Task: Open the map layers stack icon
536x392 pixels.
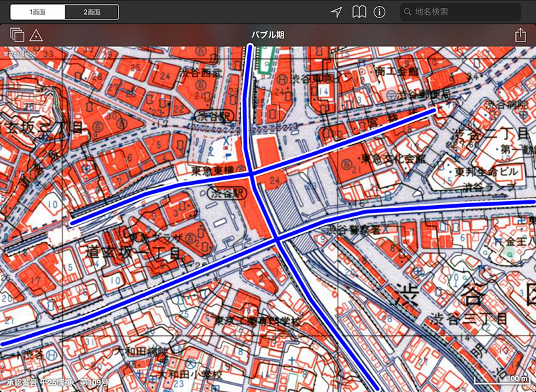Action: (x=17, y=35)
